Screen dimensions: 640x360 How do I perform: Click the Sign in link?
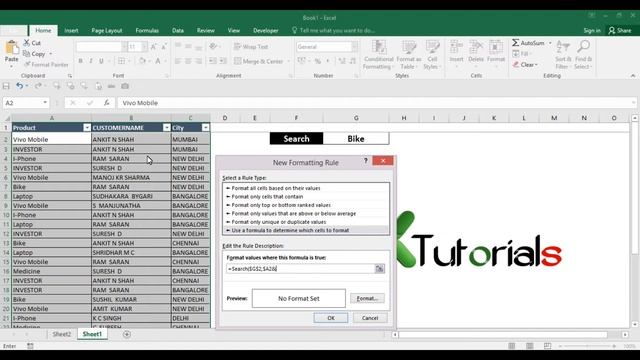tap(591, 30)
